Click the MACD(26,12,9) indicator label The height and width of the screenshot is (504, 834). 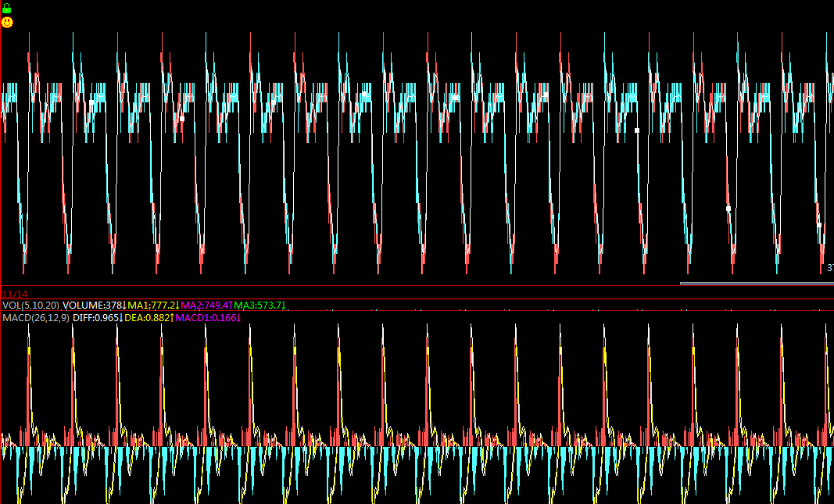click(x=35, y=318)
